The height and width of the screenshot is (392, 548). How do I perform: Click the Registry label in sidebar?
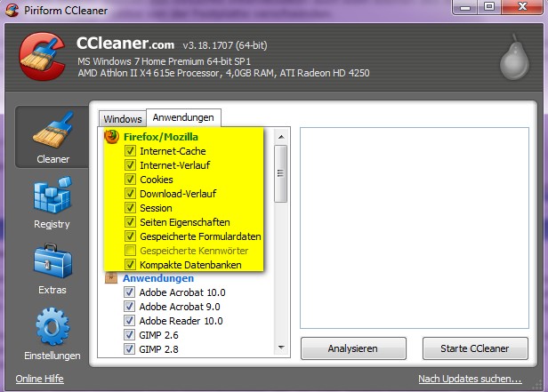52,224
